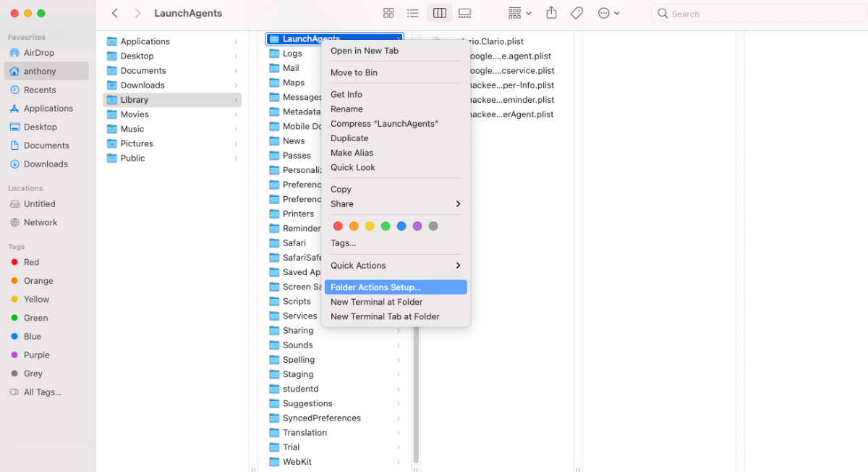Click the Tags icon in the toolbar
Viewport: 868px width, 472px height.
click(x=576, y=13)
